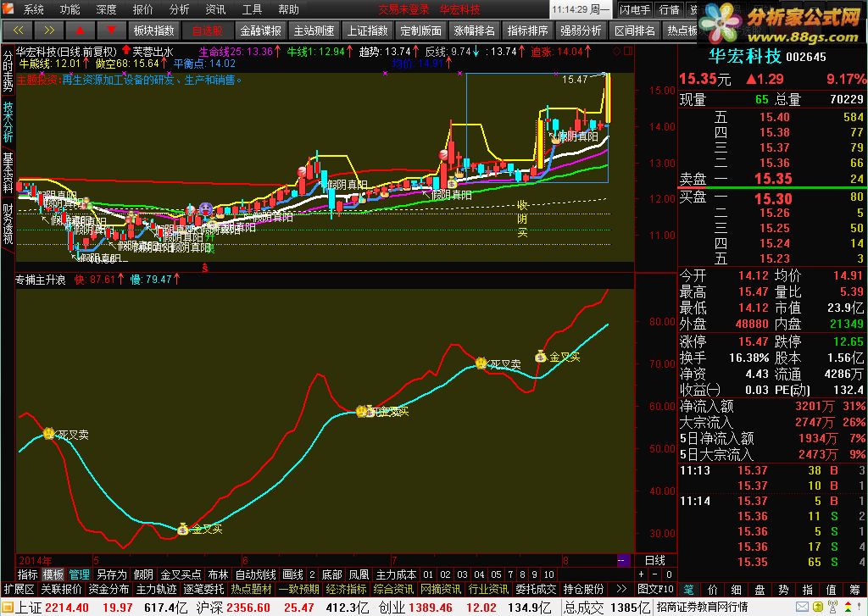Click the red up triangle toolbar button
The image size is (868, 616).
pos(80,31)
